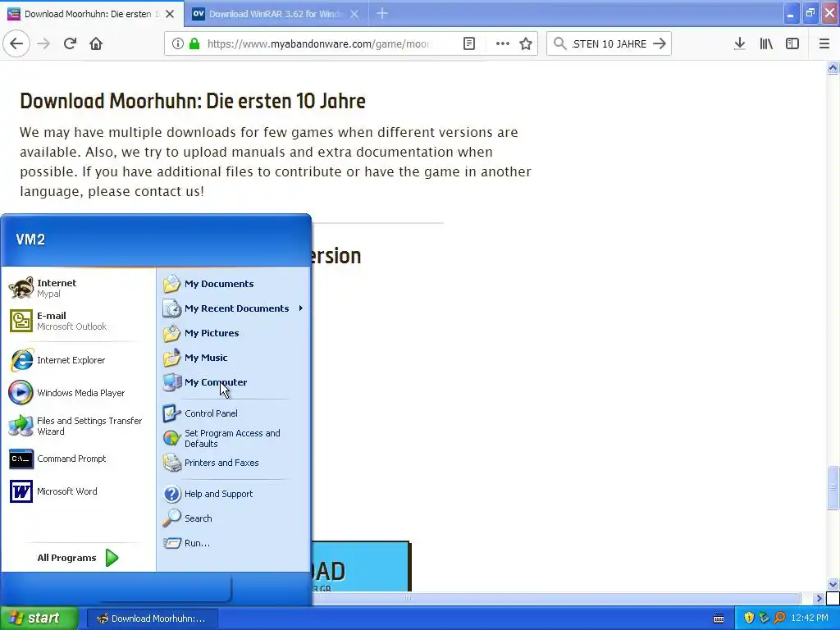Click the magnifier icon in the search box

559,43
